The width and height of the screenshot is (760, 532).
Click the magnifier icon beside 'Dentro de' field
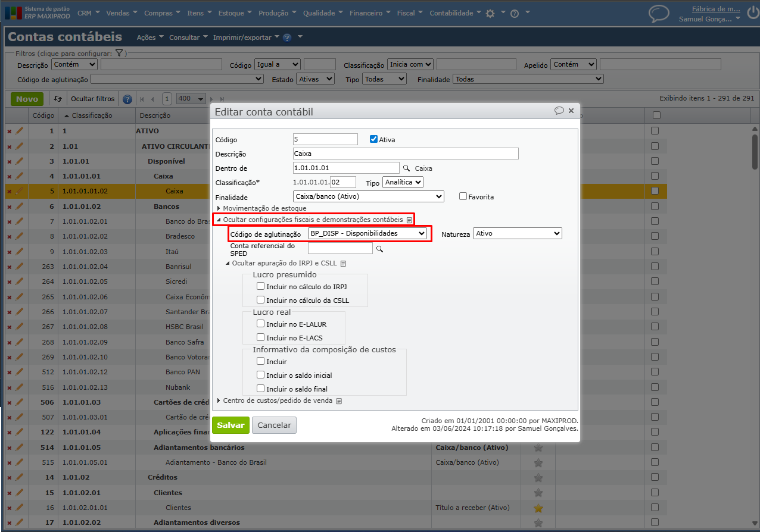(x=407, y=168)
